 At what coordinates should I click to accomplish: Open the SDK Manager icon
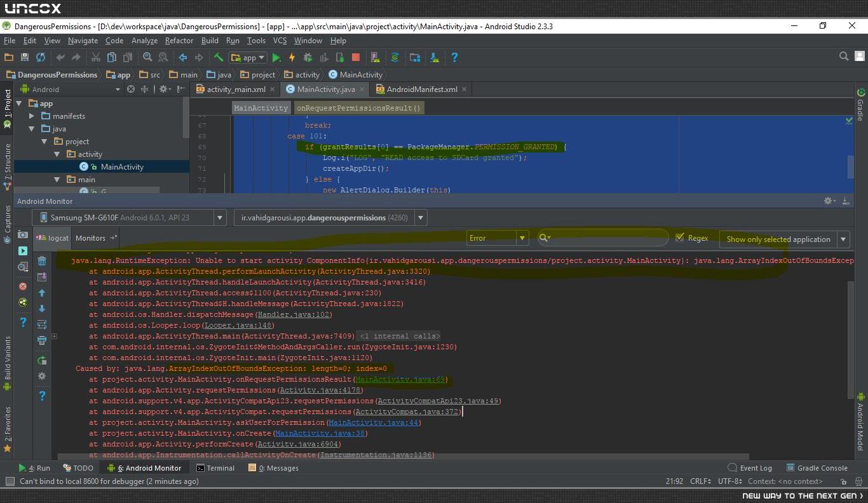435,57
